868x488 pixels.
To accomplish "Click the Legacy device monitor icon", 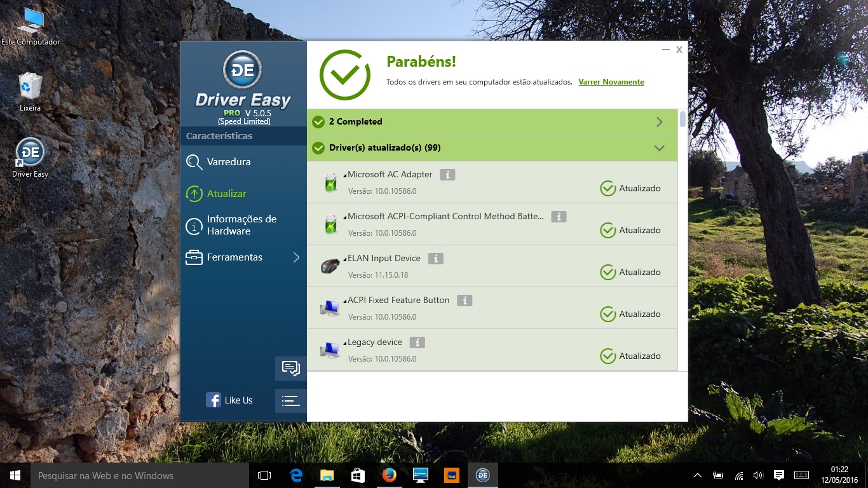I will pos(330,350).
